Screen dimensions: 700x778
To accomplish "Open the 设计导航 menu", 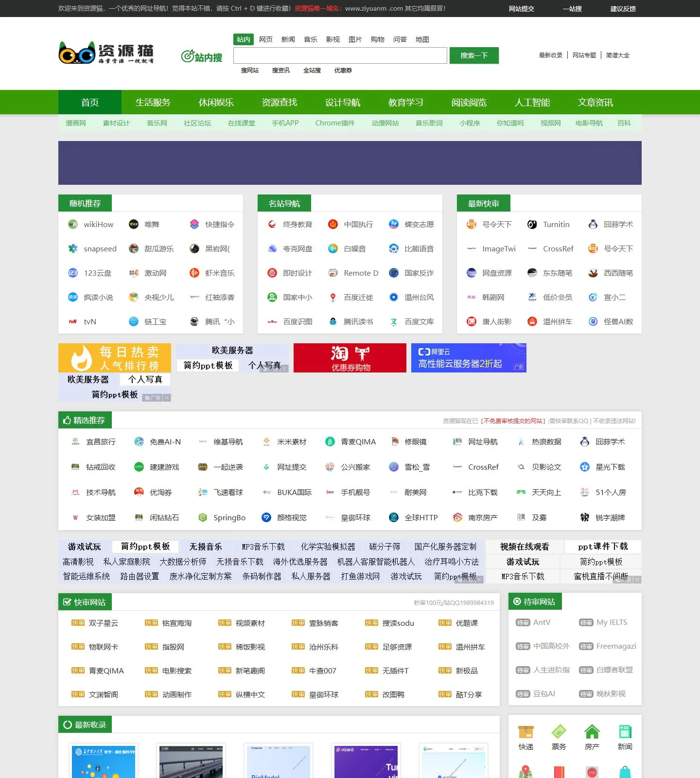I will pyautogui.click(x=343, y=102).
